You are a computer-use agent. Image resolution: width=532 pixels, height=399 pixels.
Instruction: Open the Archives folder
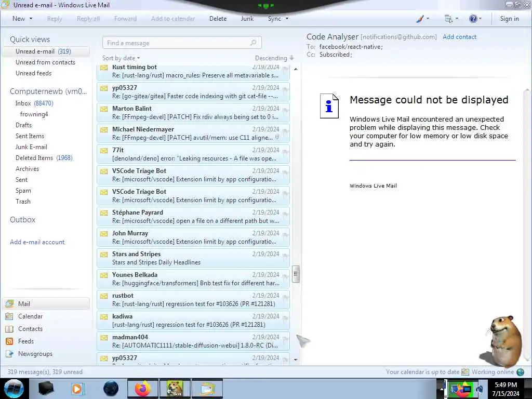(27, 169)
